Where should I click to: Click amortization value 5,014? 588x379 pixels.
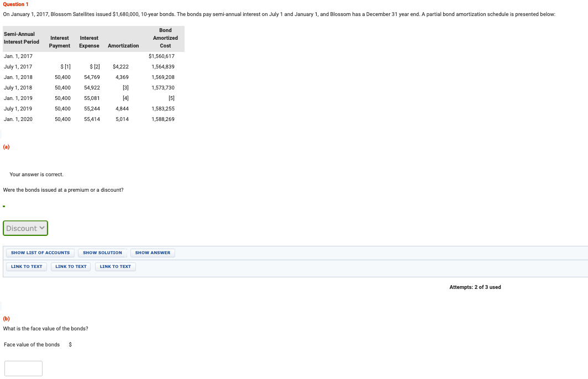coord(122,119)
